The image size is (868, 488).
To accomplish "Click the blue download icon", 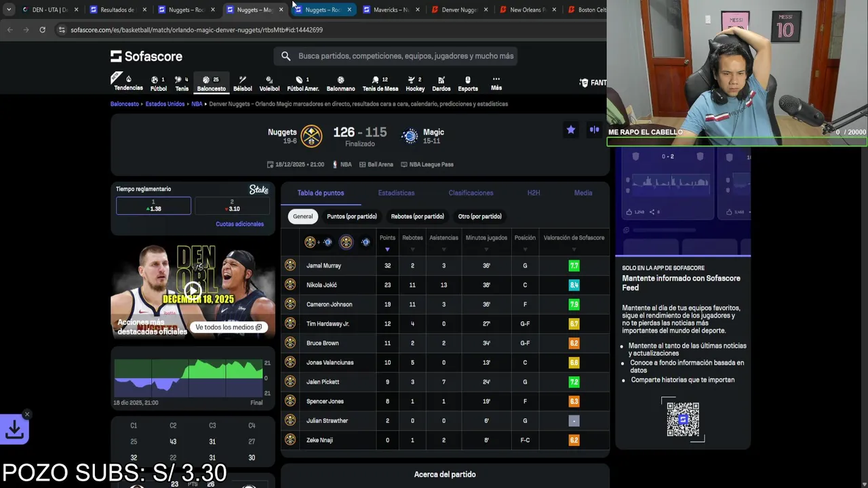I will point(14,429).
